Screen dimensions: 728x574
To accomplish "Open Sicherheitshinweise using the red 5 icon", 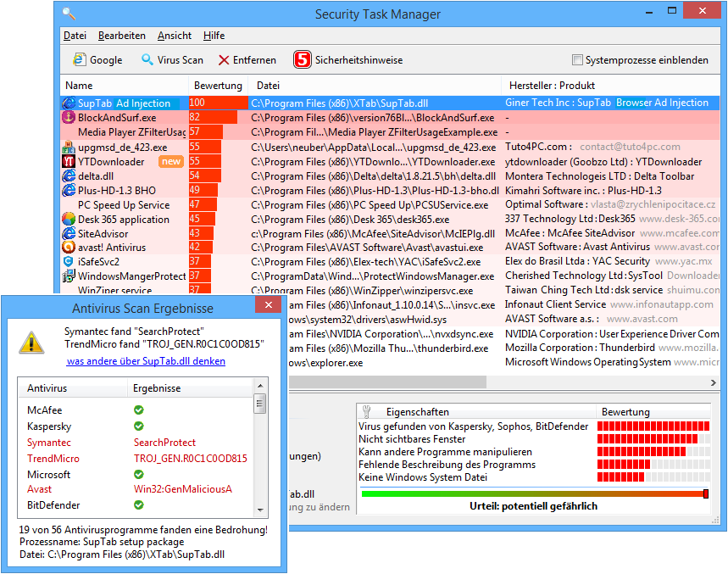I will [302, 59].
